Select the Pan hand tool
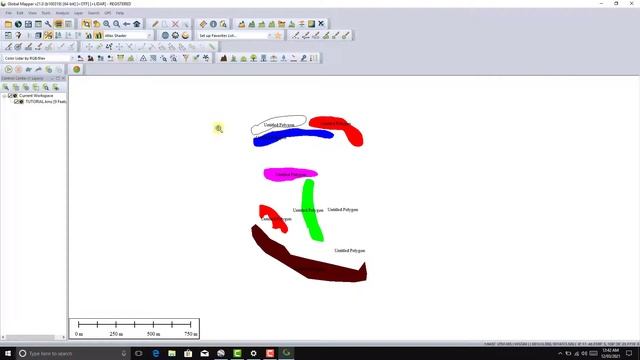640x360 pixels. pos(96,24)
